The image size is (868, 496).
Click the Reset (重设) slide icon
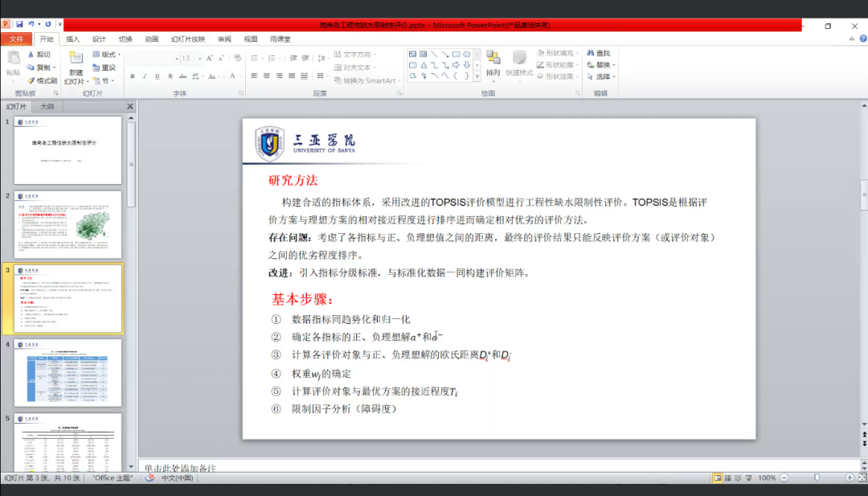[x=104, y=68]
